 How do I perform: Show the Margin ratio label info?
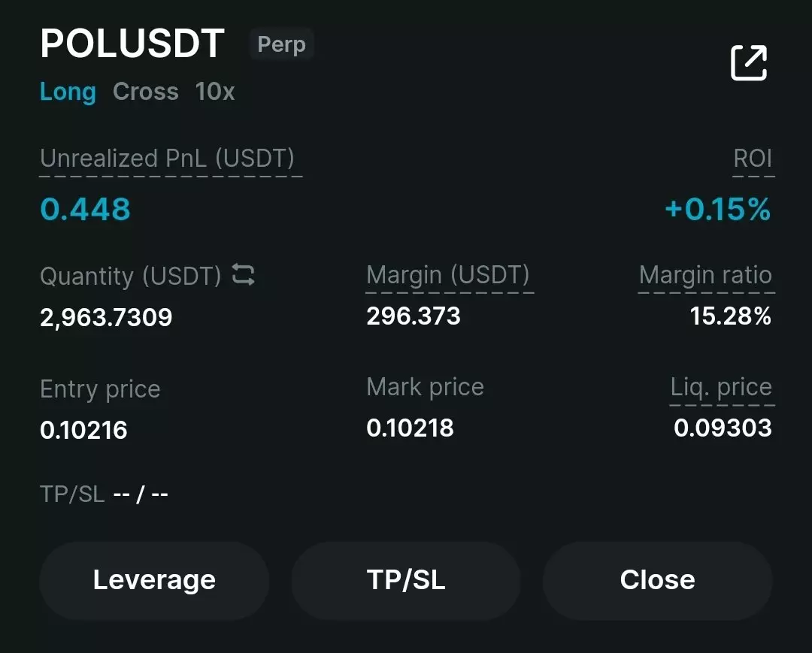[705, 275]
